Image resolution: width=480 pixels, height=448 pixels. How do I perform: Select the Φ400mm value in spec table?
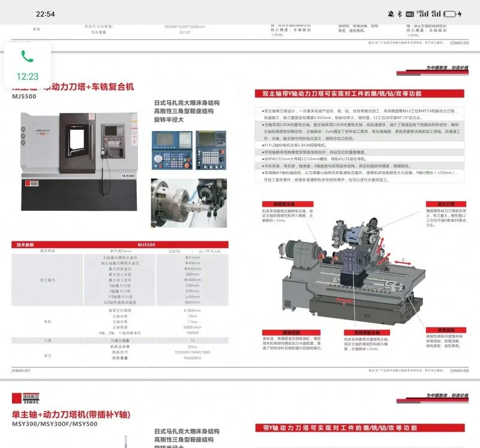[x=193, y=280]
